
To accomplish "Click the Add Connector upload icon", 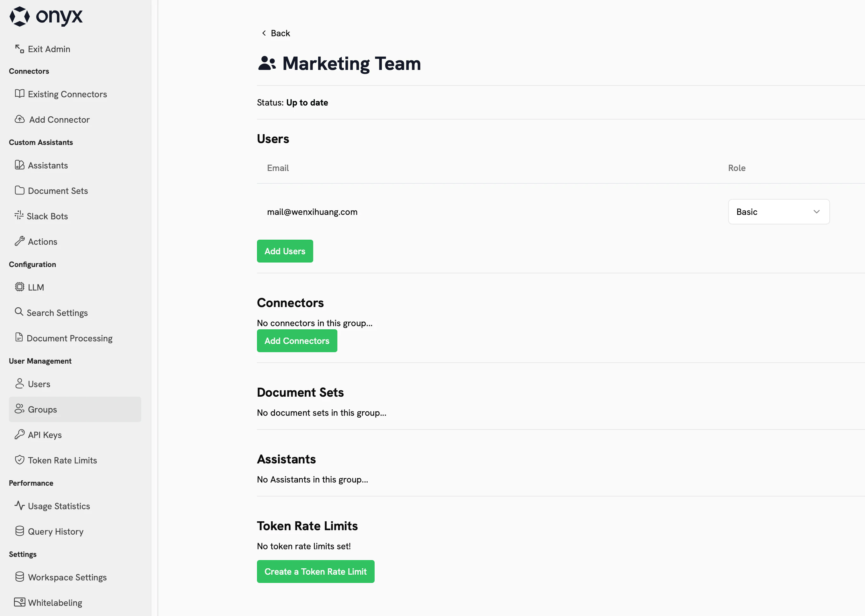I will [x=19, y=120].
